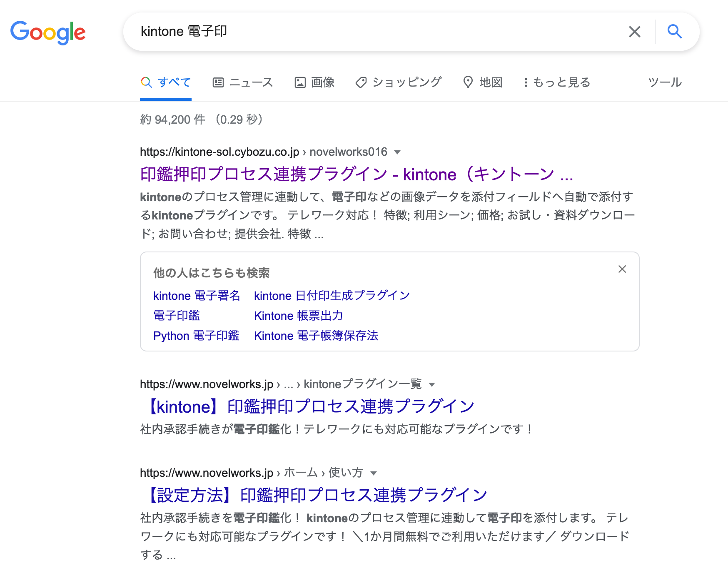728x568 pixels.
Task: Clear the search box with the X icon
Action: pos(634,32)
